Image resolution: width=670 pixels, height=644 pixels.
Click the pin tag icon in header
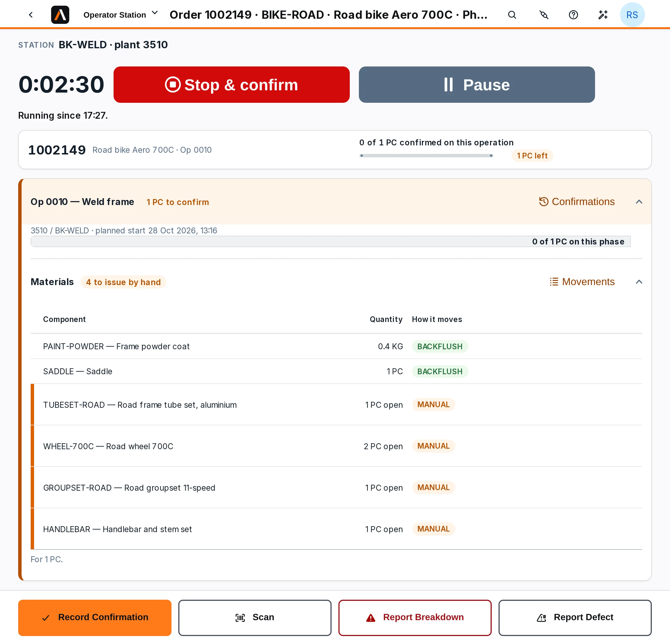tap(543, 15)
